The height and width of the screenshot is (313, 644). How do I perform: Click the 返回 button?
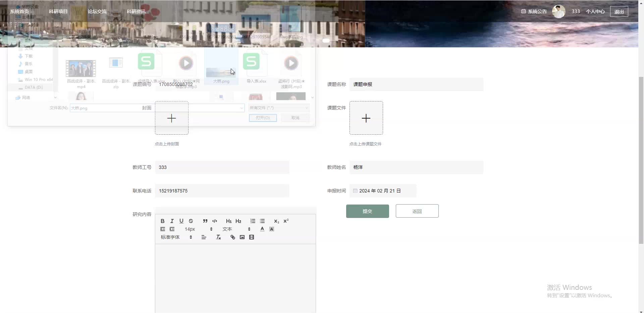coord(417,211)
